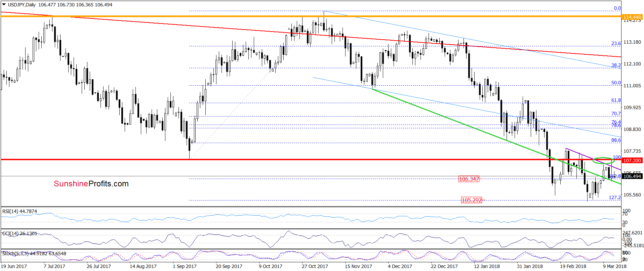This screenshot has width=644, height=271.
Task: Click the 38.2 Fibonacci level label
Action: 616,65
